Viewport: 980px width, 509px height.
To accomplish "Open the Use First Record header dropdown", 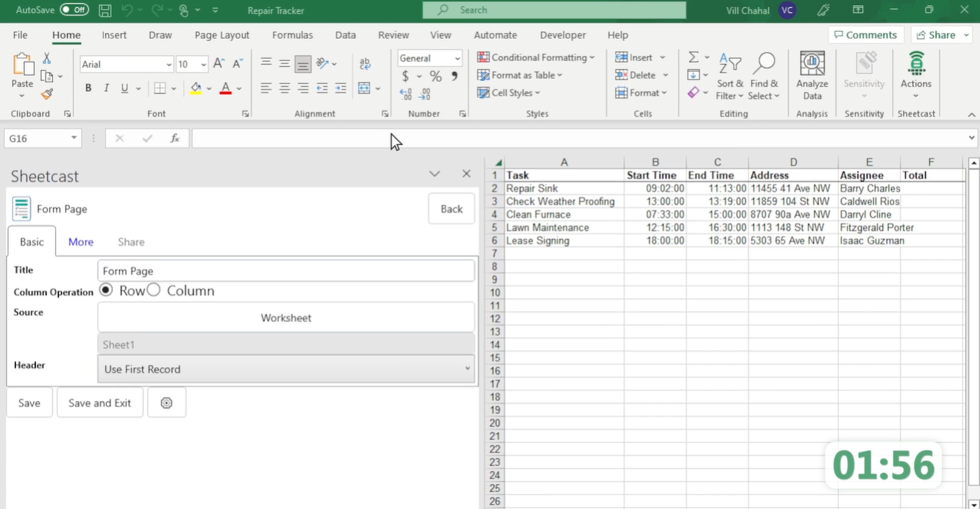I will coord(285,369).
